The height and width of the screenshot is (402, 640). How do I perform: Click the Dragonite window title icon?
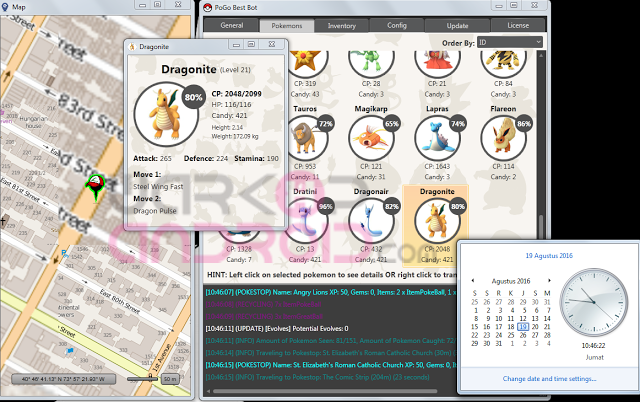coord(132,47)
